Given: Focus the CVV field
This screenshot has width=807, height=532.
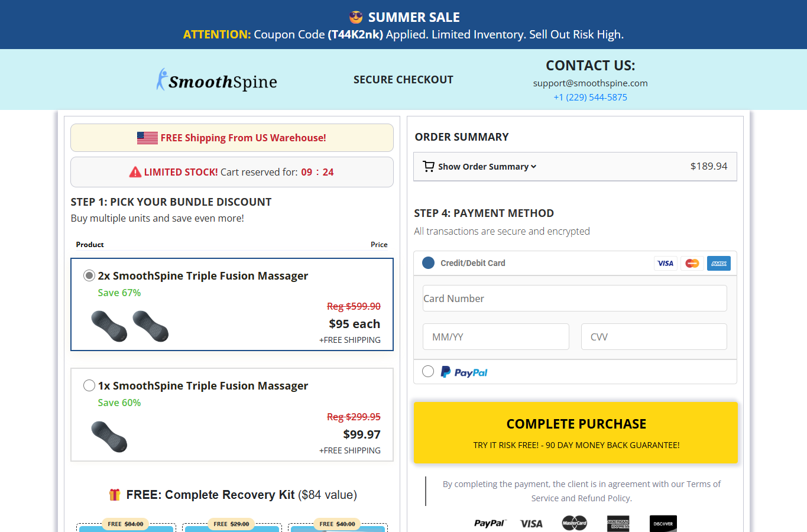Looking at the screenshot, I should 654,337.
